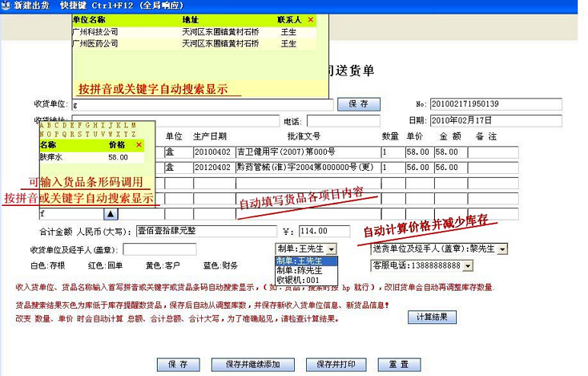
Task: Click the 日期 field 2010年02月17日
Action: click(496, 120)
